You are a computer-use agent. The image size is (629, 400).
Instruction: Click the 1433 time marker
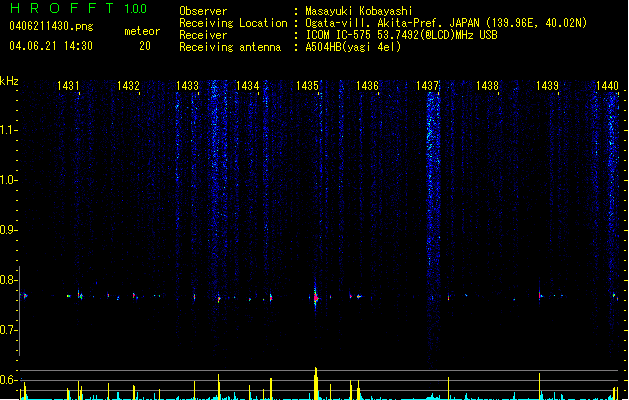[x=188, y=85]
